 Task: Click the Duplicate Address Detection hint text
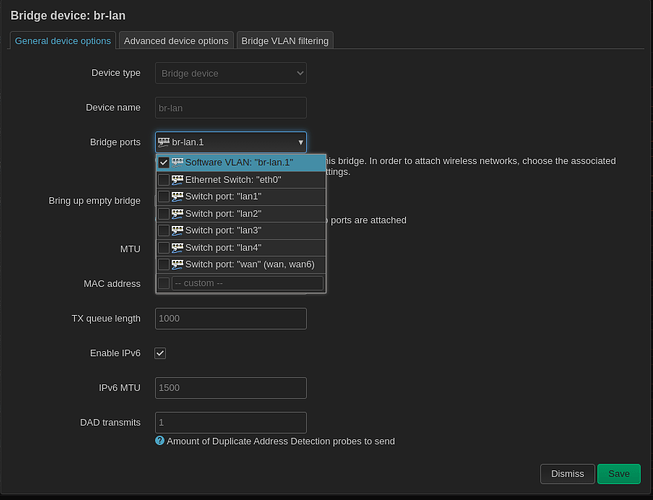click(281, 441)
